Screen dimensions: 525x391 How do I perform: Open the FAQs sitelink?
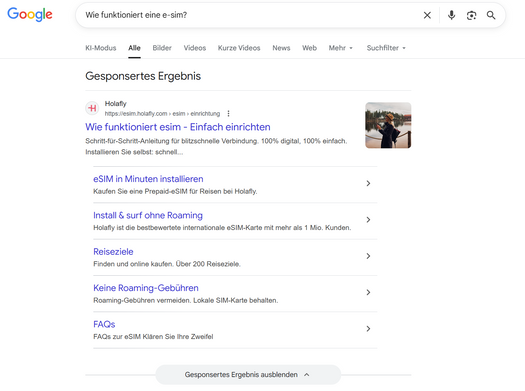coord(104,324)
